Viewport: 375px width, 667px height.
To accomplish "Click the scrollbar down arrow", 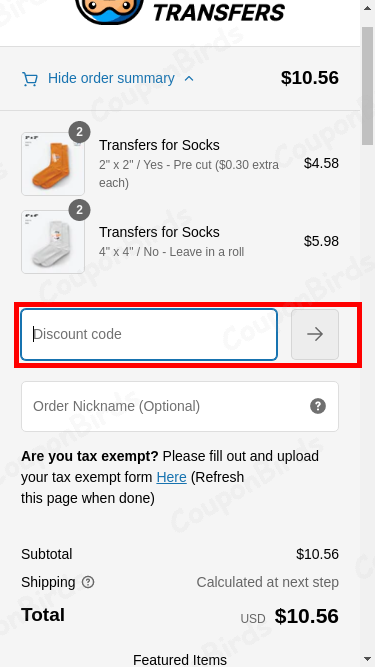I will pos(367,660).
